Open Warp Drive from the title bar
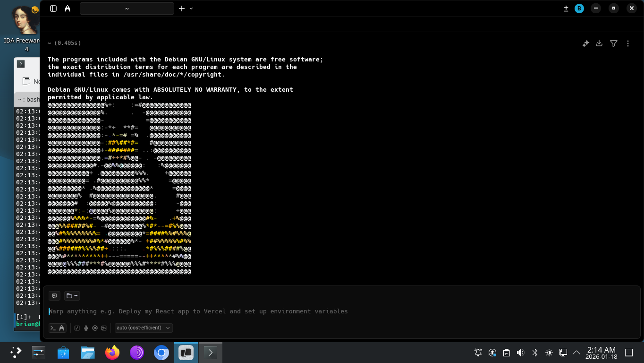 (x=68, y=9)
